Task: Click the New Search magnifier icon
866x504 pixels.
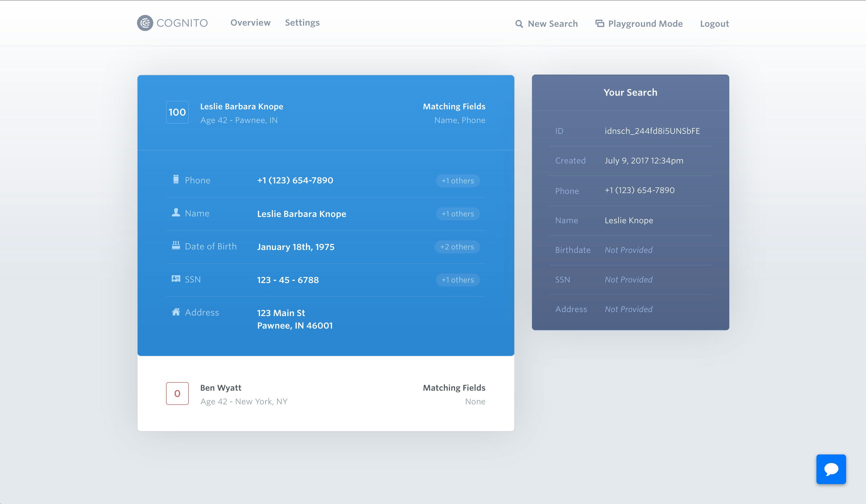Action: 519,24
